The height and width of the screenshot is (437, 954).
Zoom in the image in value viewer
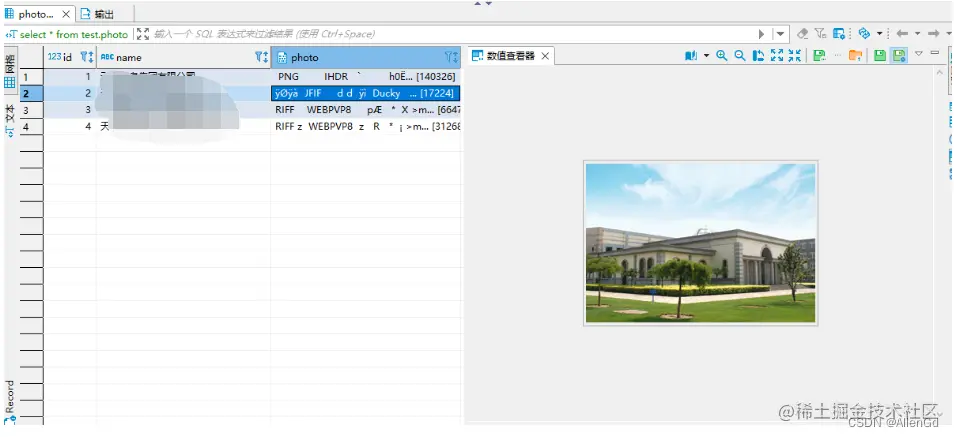[x=722, y=56]
